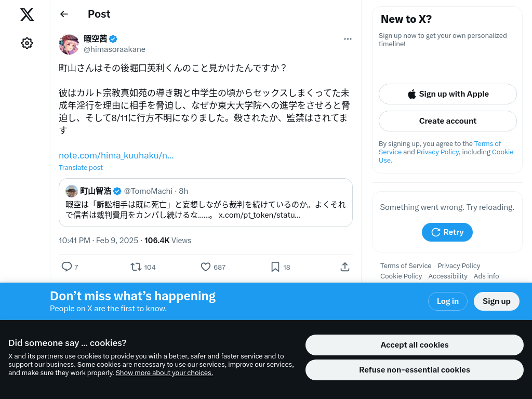Viewport: 532px width, 399px height.
Task: Click the repost icon showing 104
Action: tap(136, 267)
